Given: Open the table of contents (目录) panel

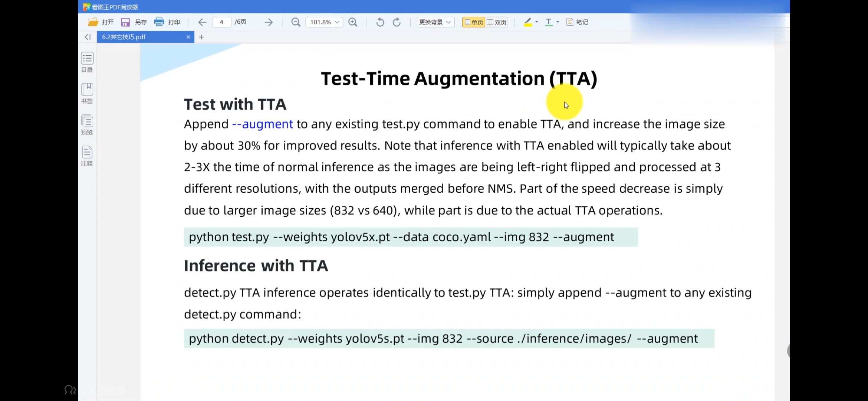Looking at the screenshot, I should click(87, 62).
